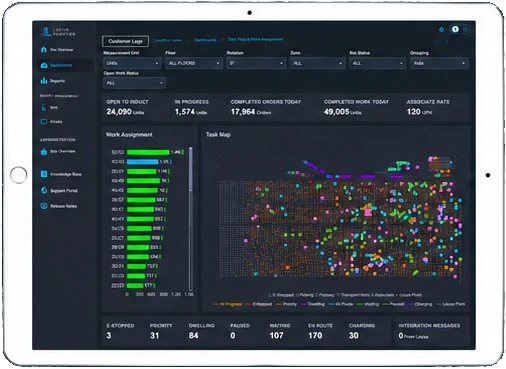This screenshot has height=369, width=506.
Task: Click the Customer Logo button
Action: coord(125,41)
